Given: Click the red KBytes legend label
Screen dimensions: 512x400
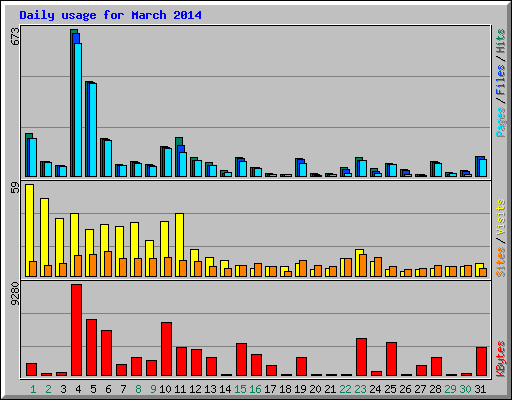Looking at the screenshot, I should pos(500,359).
